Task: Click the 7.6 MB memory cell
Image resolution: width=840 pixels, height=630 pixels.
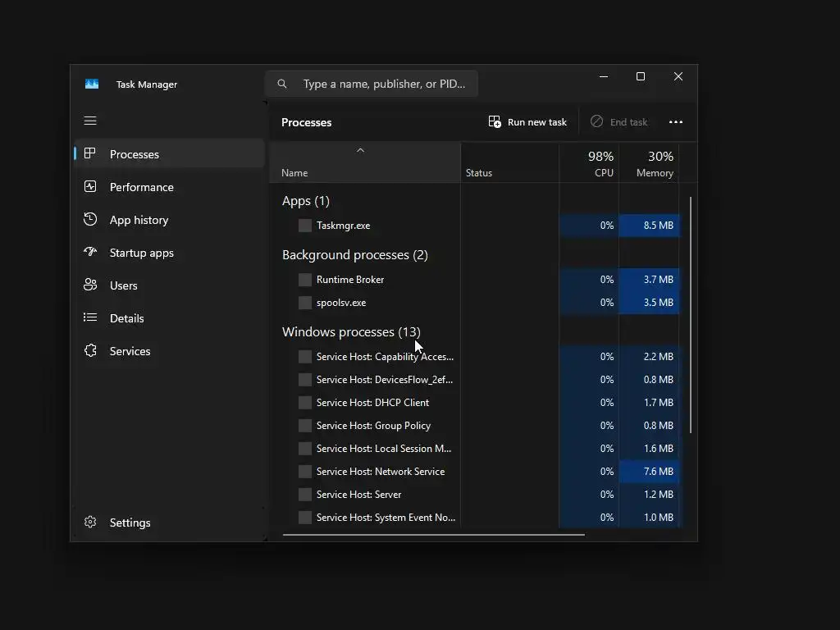Action: click(650, 472)
